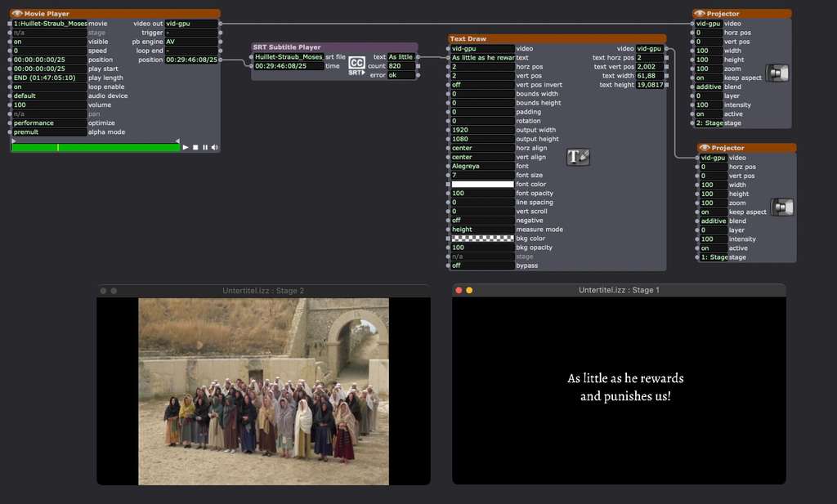The width and height of the screenshot is (837, 504).
Task: Toggle the upper Projector eye icon
Action: [x=700, y=14]
